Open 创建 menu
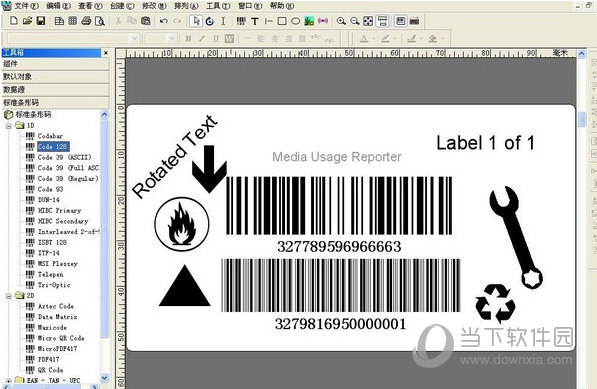 (122, 6)
